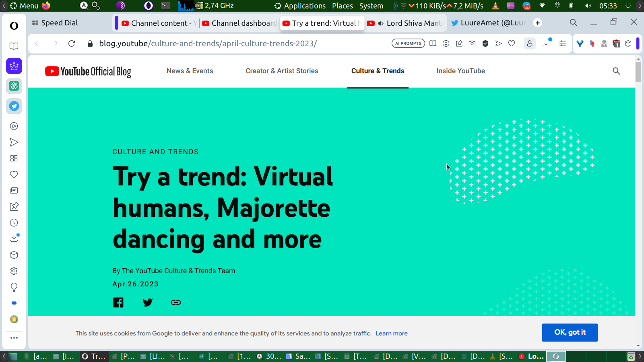Click the page vertical scrollbar thumb
Screen dimensions: 644x362
point(638,72)
